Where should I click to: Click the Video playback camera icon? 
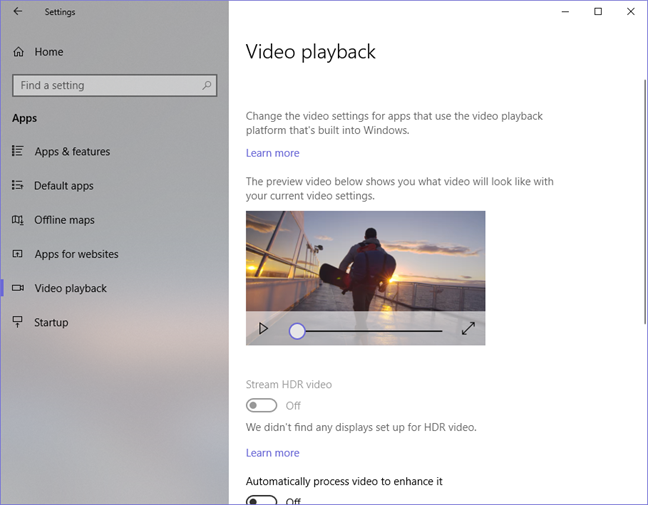pyautogui.click(x=18, y=288)
